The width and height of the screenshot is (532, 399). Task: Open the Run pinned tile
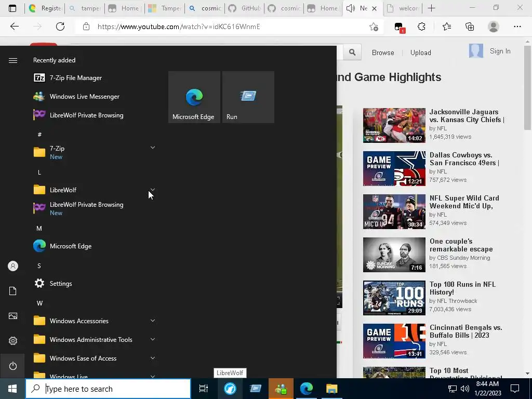(x=248, y=97)
